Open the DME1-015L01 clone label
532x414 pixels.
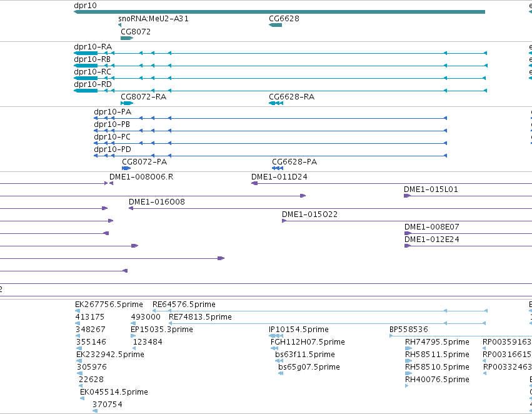(431, 189)
